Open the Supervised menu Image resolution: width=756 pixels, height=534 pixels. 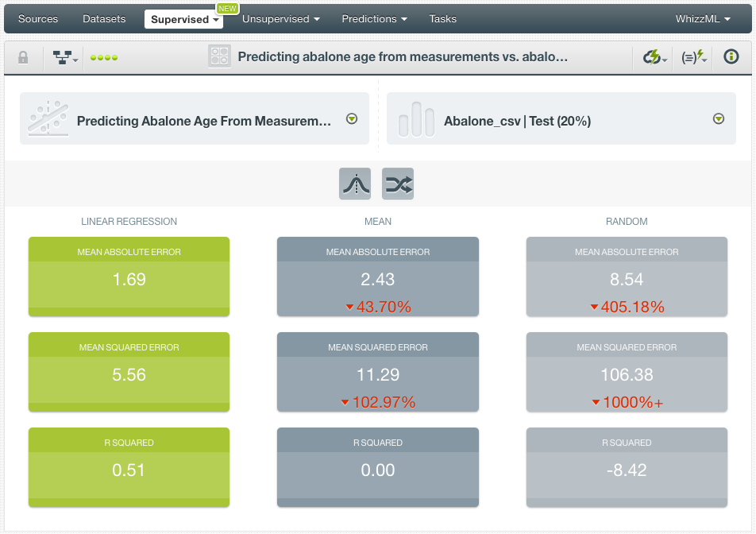point(183,18)
